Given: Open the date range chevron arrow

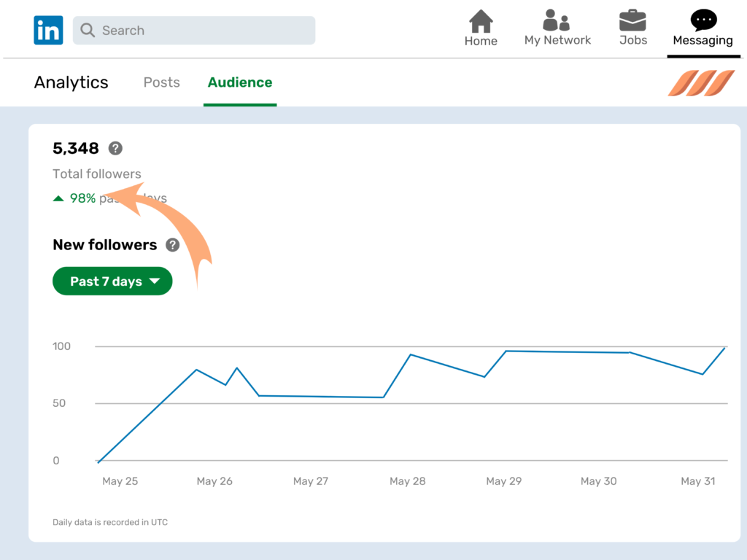Looking at the screenshot, I should point(155,281).
